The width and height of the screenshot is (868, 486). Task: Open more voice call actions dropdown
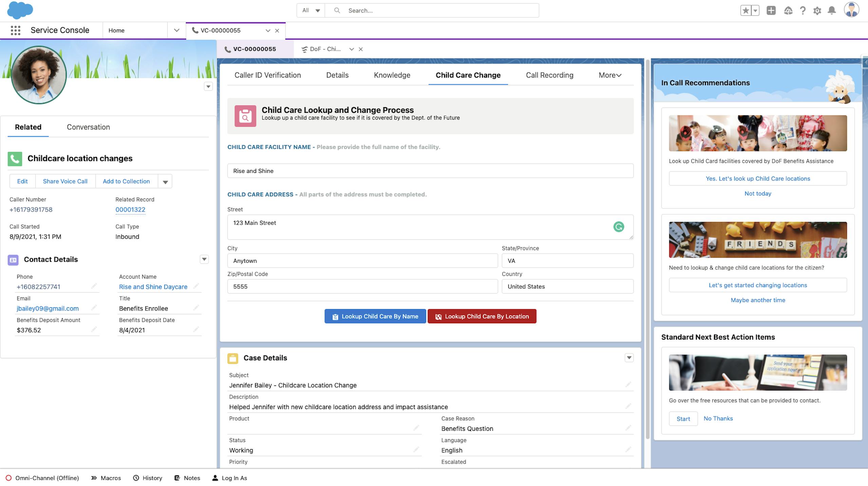(165, 182)
